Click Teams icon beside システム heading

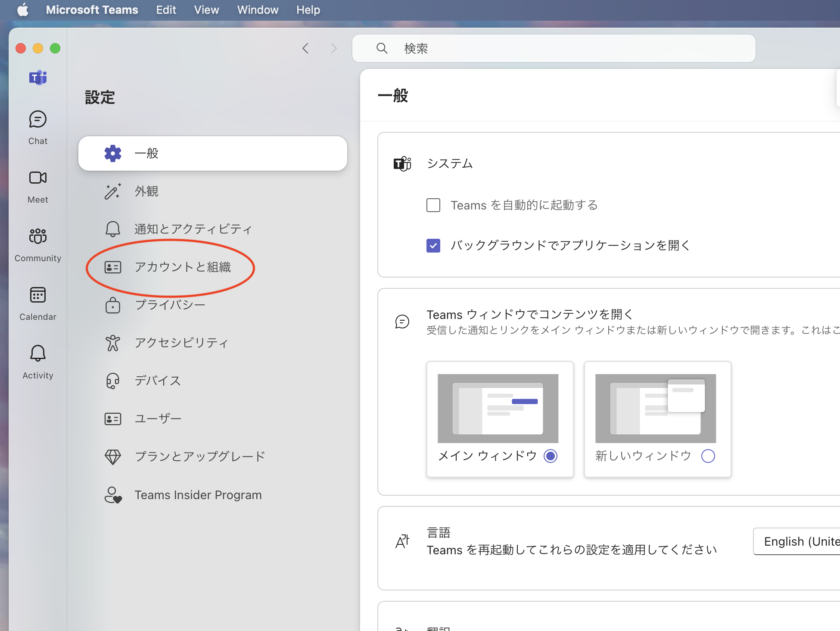click(402, 164)
